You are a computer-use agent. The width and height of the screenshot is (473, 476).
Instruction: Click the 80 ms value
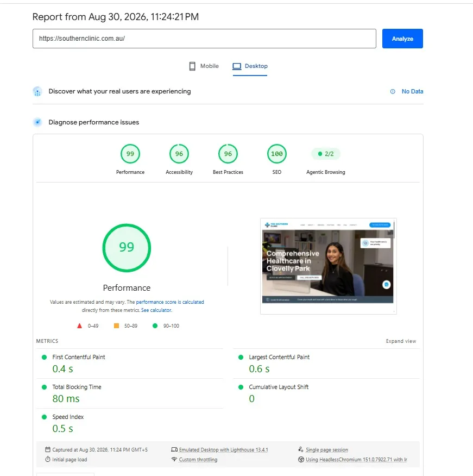66,399
